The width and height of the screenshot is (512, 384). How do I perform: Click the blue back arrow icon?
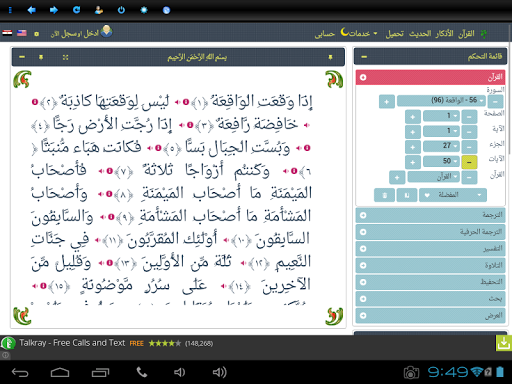point(31,10)
